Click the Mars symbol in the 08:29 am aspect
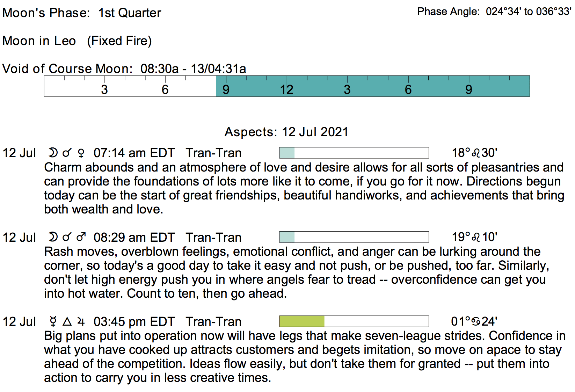Viewport: 575px width, 392px height. pyautogui.click(x=81, y=238)
